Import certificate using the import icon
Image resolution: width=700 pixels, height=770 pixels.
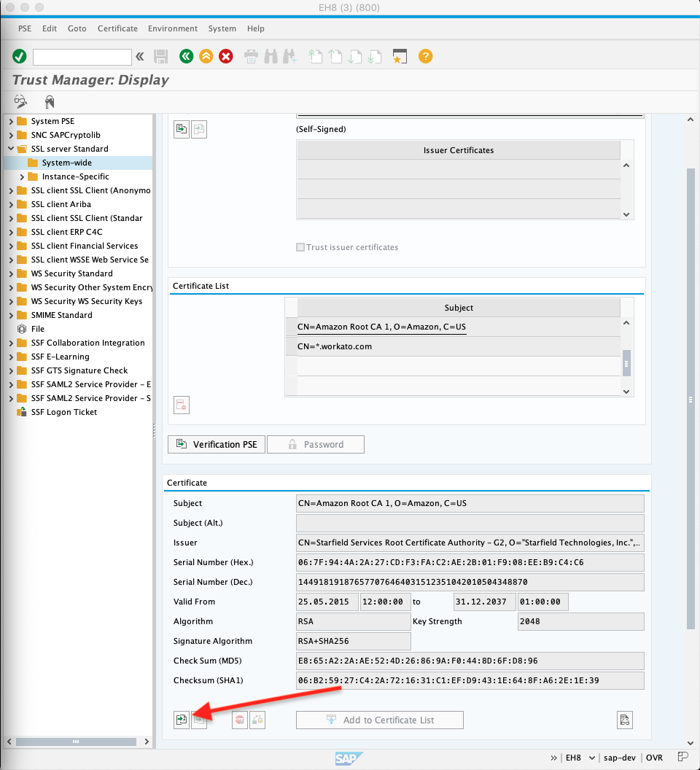pos(181,720)
